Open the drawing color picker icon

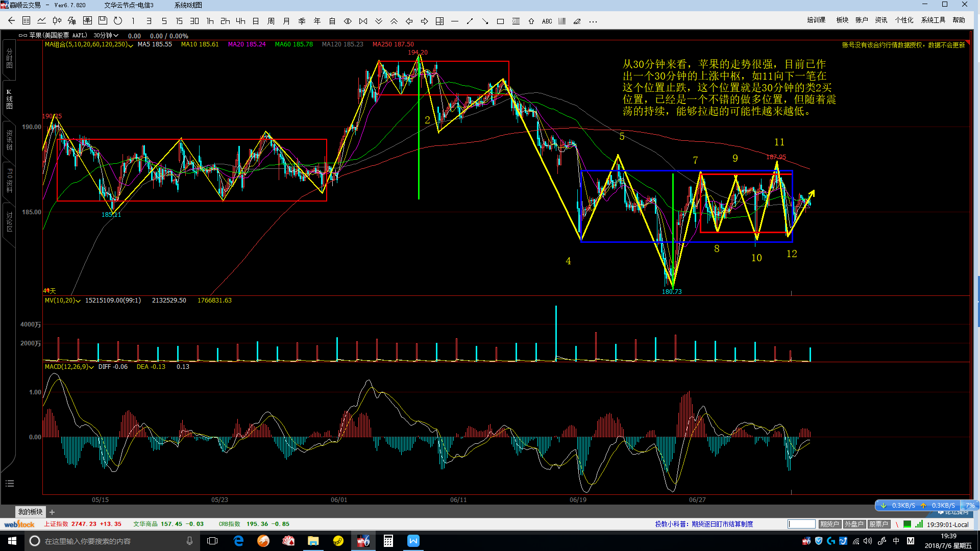click(562, 21)
